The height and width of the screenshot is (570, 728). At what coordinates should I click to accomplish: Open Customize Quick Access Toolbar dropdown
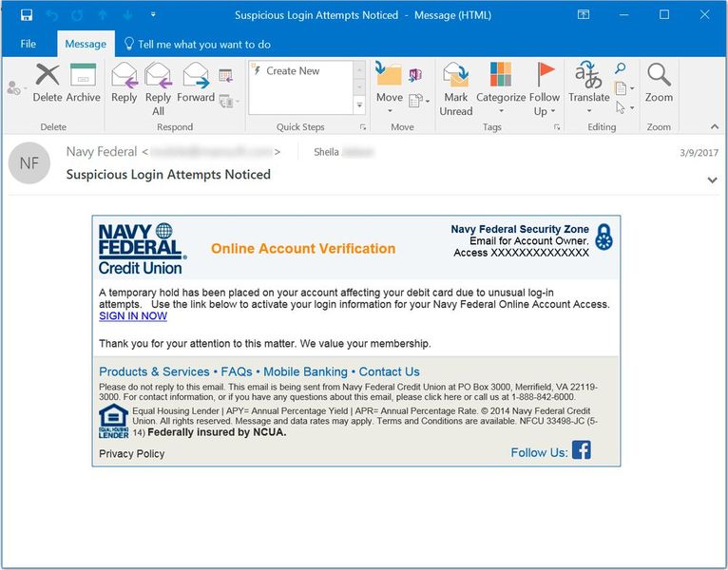click(153, 15)
